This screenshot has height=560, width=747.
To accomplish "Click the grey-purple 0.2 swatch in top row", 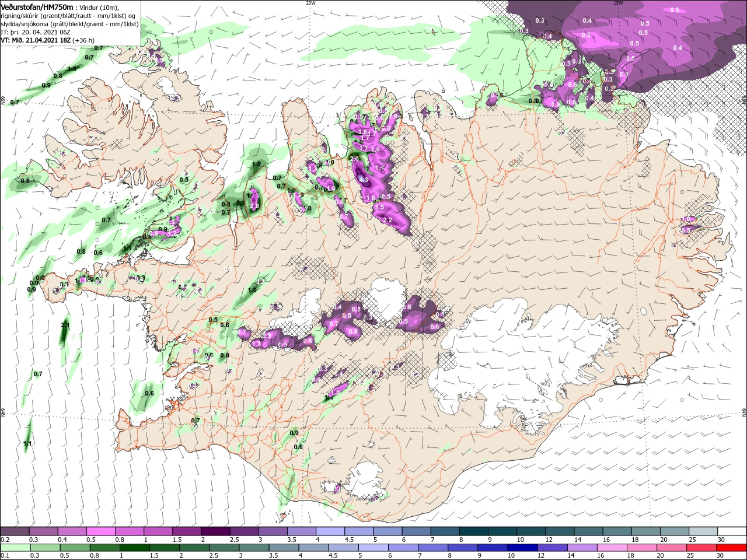I will coord(15,531).
